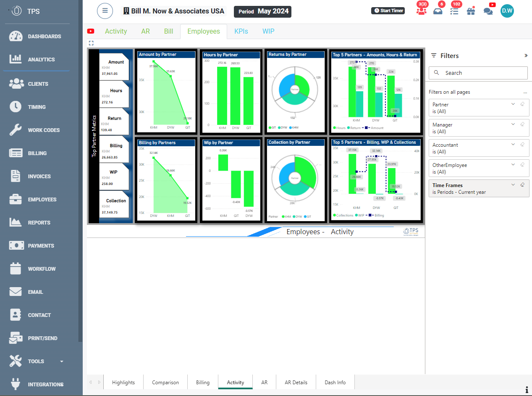Expand the Partner filter card
Screen dimensions: 532x396
(x=513, y=104)
